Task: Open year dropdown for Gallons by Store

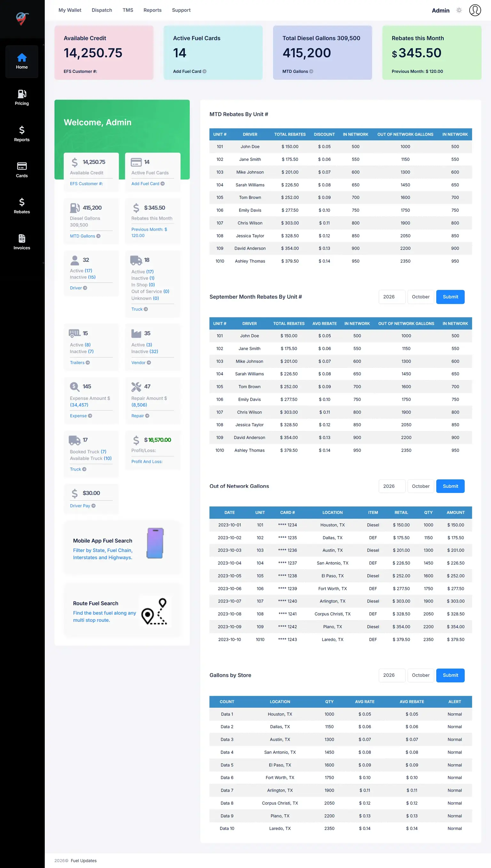Action: pyautogui.click(x=392, y=675)
